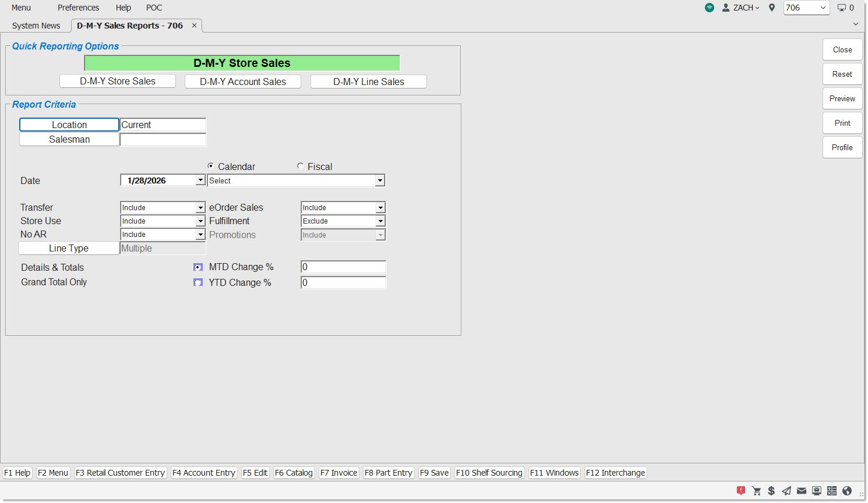Open the shopping cart icon
Image resolution: width=868 pixels, height=503 pixels.
pos(756,491)
